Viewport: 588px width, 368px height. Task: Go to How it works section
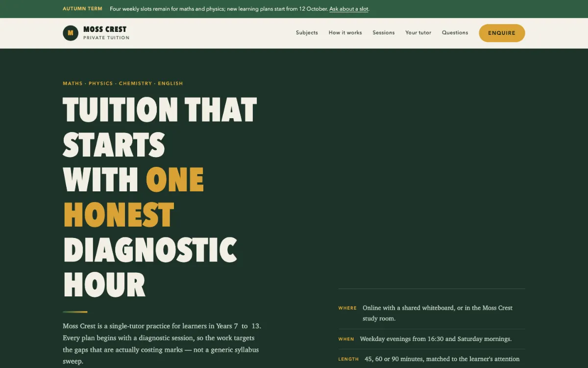click(345, 33)
